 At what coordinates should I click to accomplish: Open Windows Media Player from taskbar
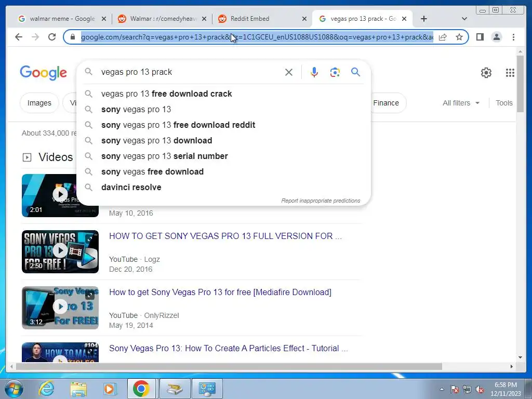(110, 389)
